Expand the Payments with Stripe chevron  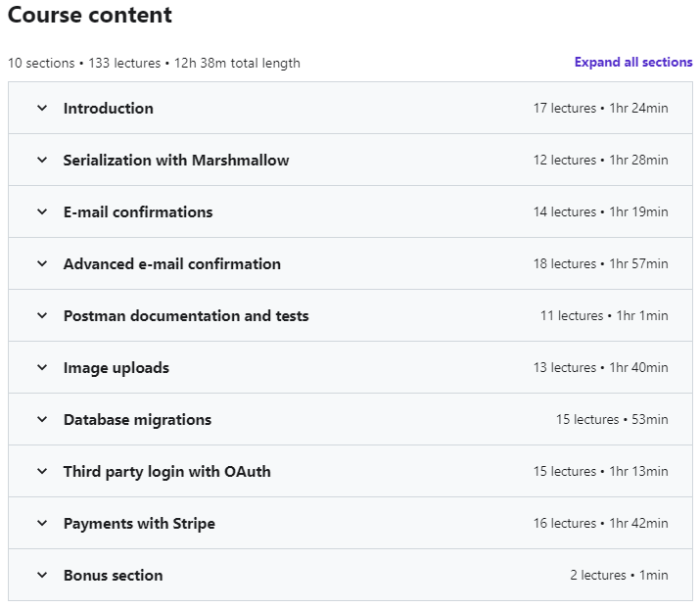click(x=42, y=523)
